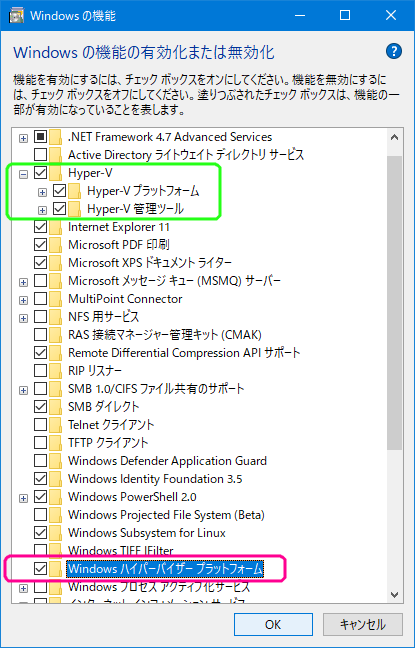415x648 pixels.
Task: Toggle the .NET Framework 4.7 Advanced Services checkbox
Action: 41,137
